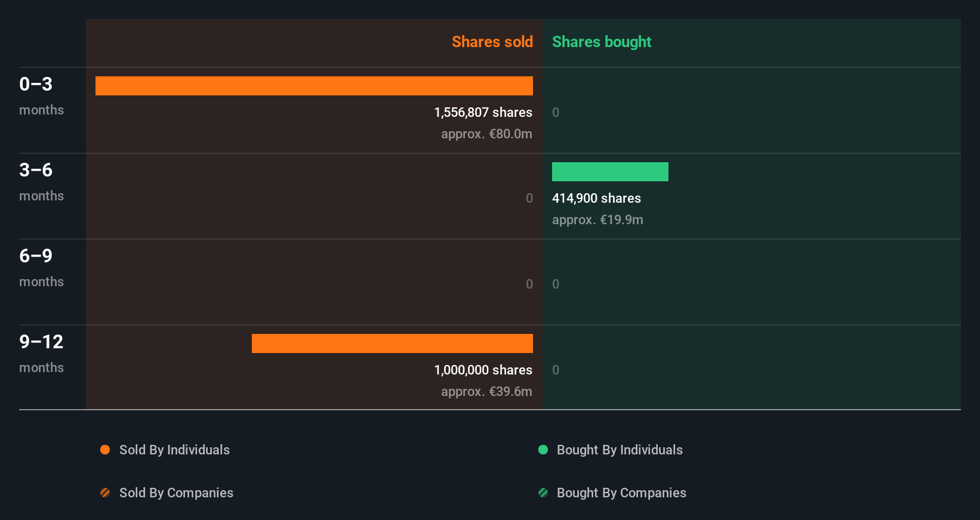This screenshot has height=520, width=980.
Task: Click the 'approx. €80.0m' amount
Action: tap(486, 134)
